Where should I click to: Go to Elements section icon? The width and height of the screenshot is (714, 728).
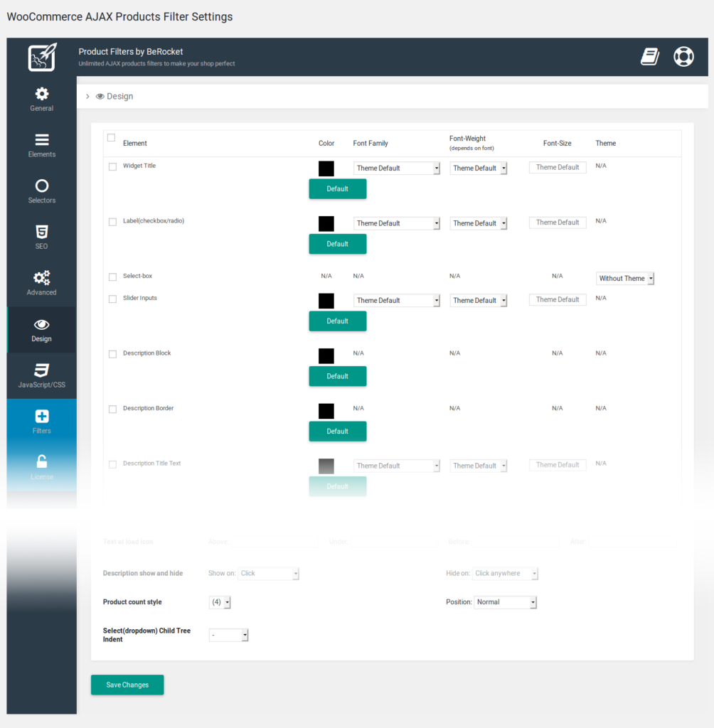(x=42, y=140)
